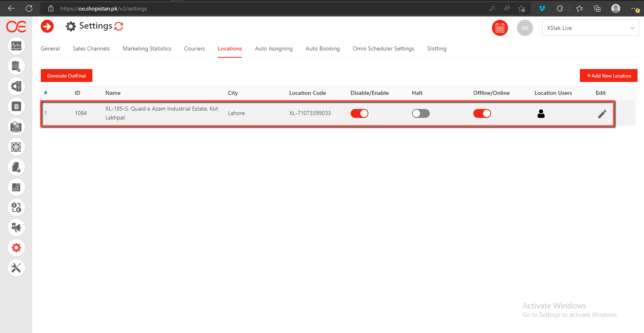Click the red calendar icon in header
644x333 pixels.
(x=500, y=28)
